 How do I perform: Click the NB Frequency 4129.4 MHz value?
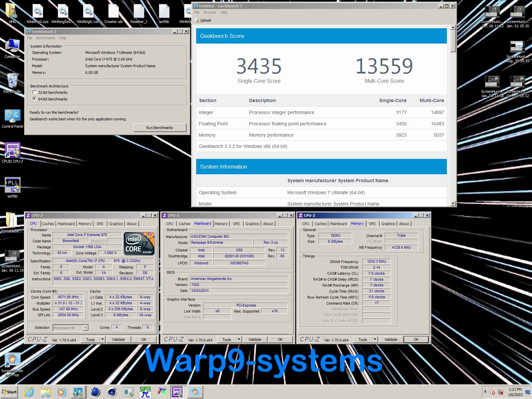pos(401,247)
